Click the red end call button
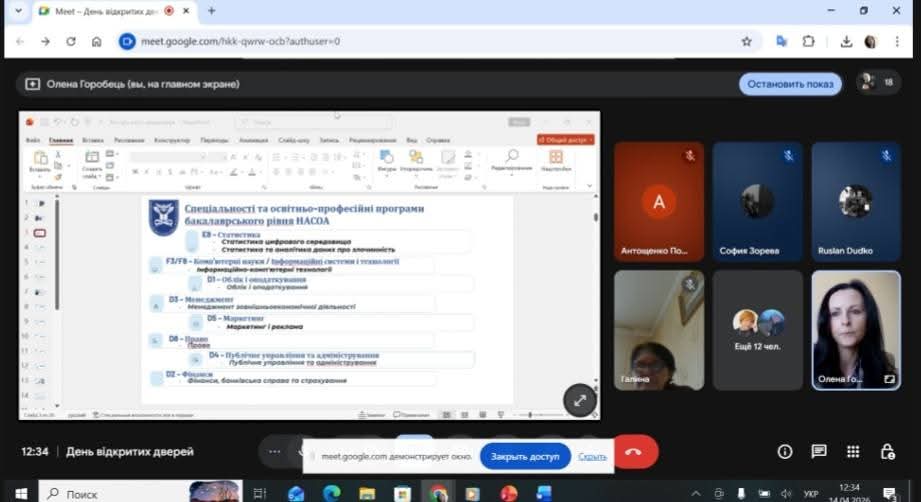921x502 pixels. tap(634, 451)
